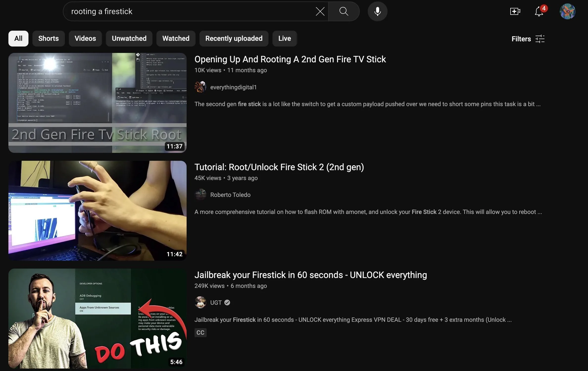
Task: Clear the search box with the X icon
Action: coord(320,11)
